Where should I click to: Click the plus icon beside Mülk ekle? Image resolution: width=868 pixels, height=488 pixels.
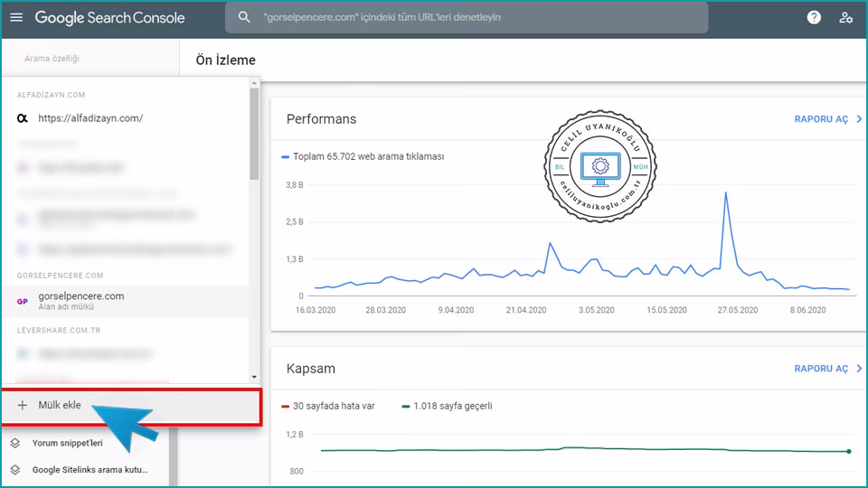22,406
